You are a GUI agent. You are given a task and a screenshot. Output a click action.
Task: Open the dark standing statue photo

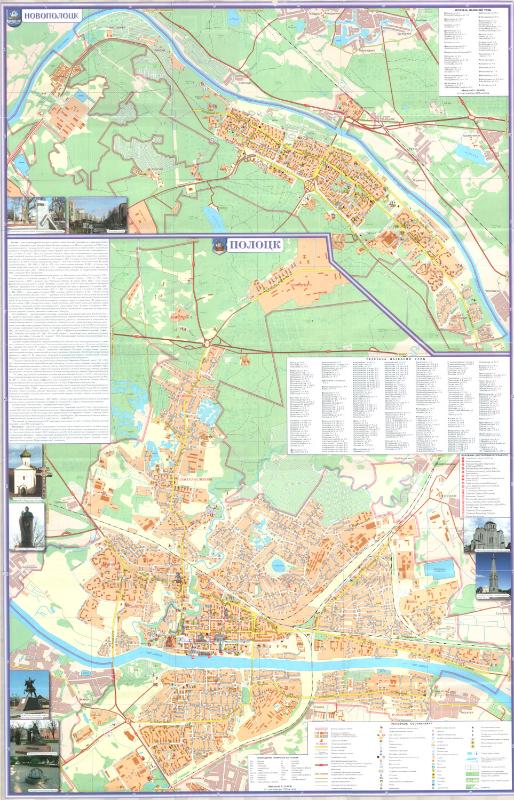point(27,526)
